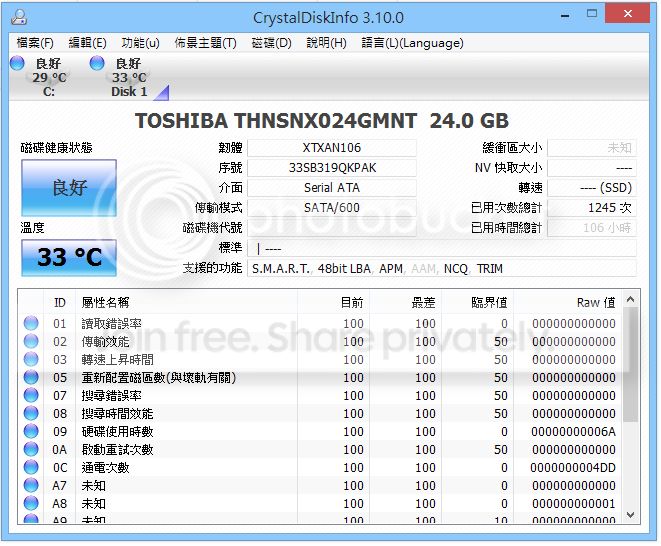Image resolution: width=661 pixels, height=546 pixels.
Task: Click the 33 °C temperature button
Action: [69, 257]
